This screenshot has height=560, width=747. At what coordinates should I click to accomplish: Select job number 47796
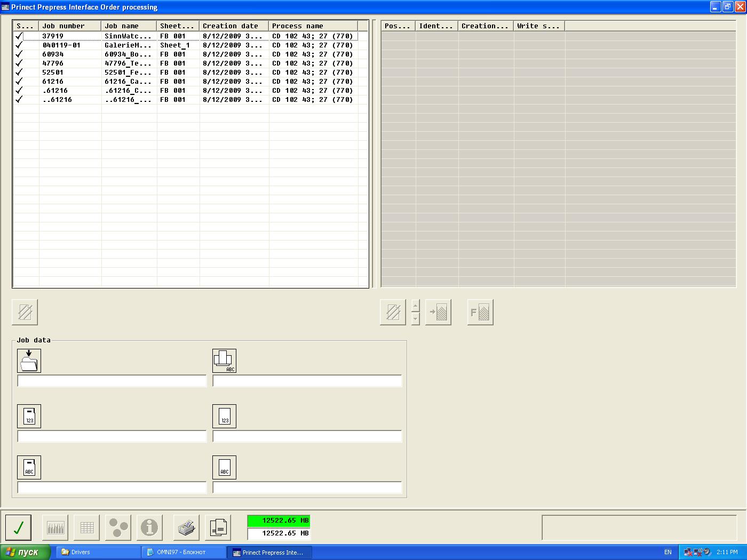53,63
